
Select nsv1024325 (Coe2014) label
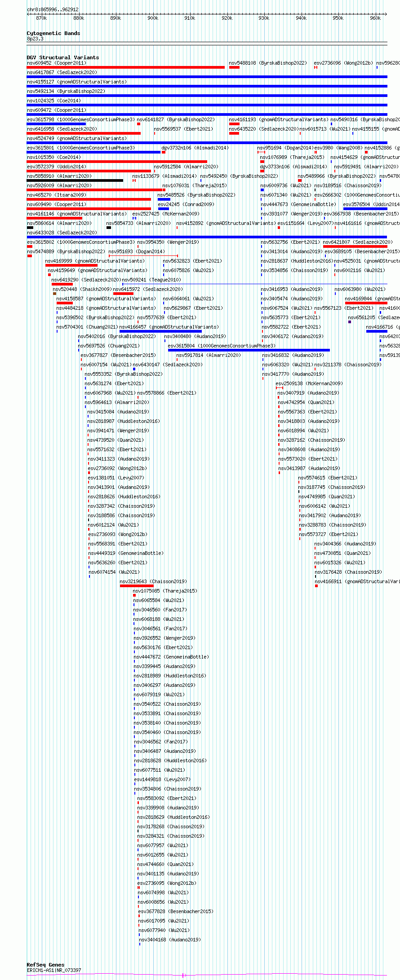tap(53, 101)
